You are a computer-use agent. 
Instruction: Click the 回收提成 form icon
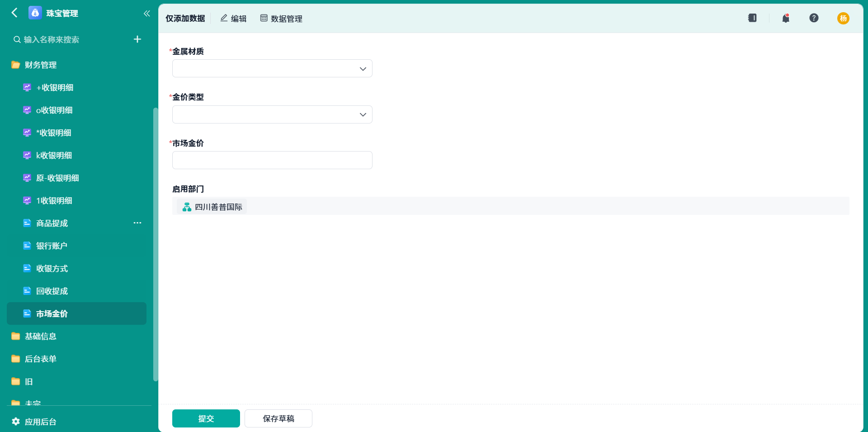[x=27, y=291]
